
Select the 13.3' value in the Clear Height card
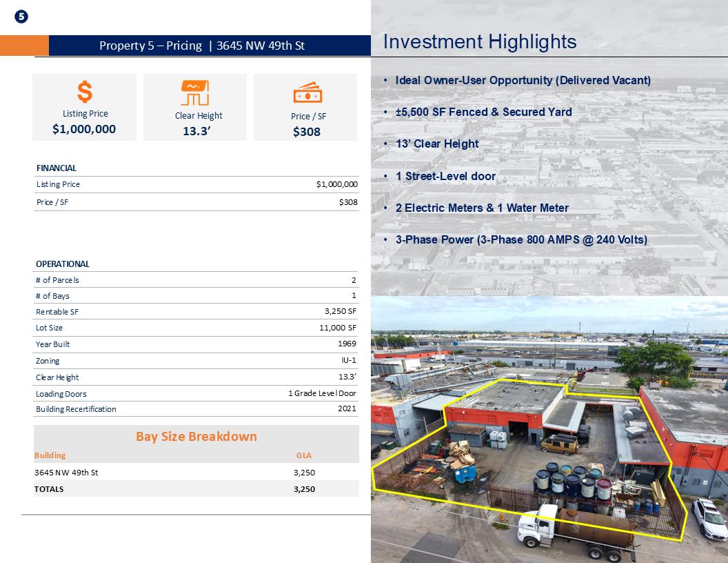coord(197,131)
